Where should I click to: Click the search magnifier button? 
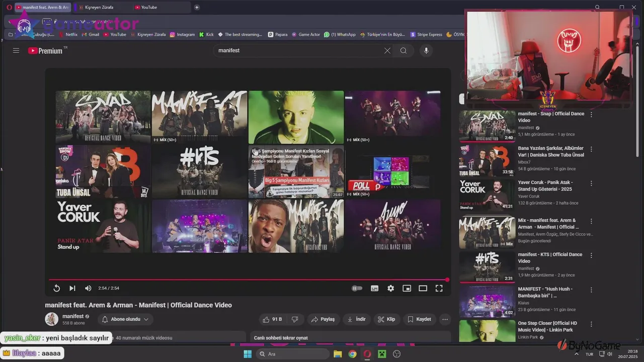pyautogui.click(x=404, y=50)
